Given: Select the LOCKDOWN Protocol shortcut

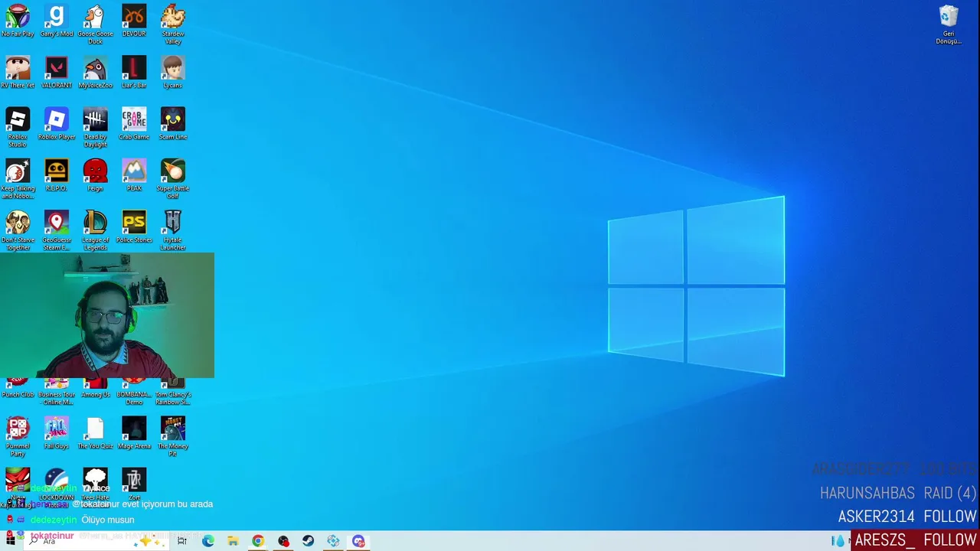Looking at the screenshot, I should click(x=57, y=488).
